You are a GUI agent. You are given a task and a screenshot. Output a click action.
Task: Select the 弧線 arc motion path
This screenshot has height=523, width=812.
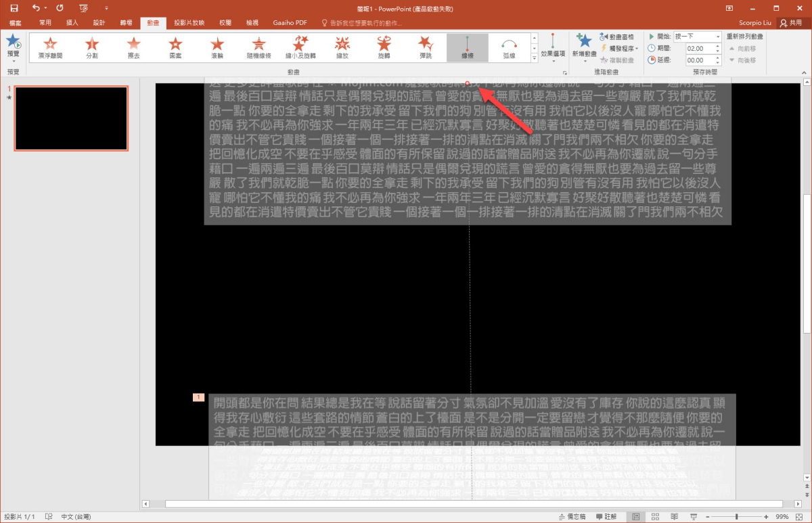[509, 47]
